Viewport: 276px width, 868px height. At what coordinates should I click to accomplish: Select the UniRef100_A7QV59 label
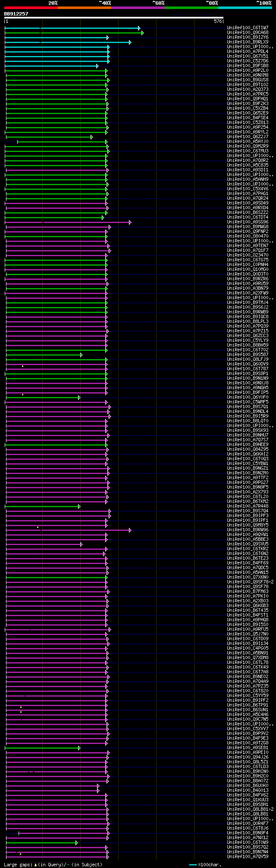tap(248, 857)
